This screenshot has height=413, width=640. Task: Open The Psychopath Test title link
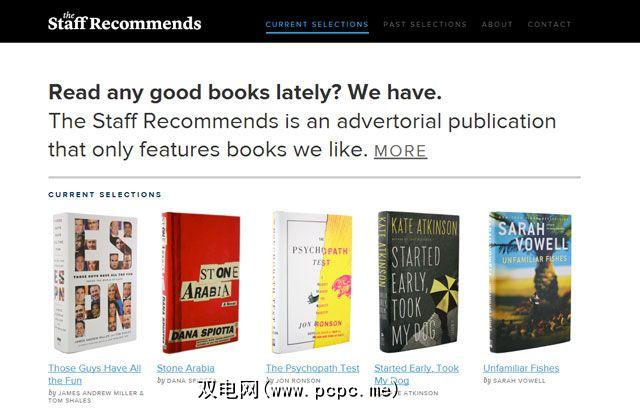pyautogui.click(x=313, y=368)
